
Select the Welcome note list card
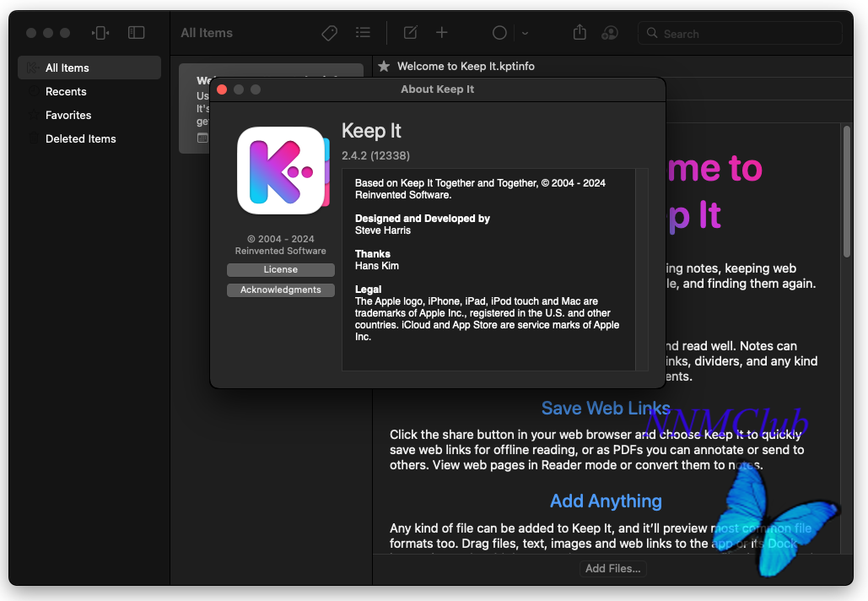click(x=272, y=109)
